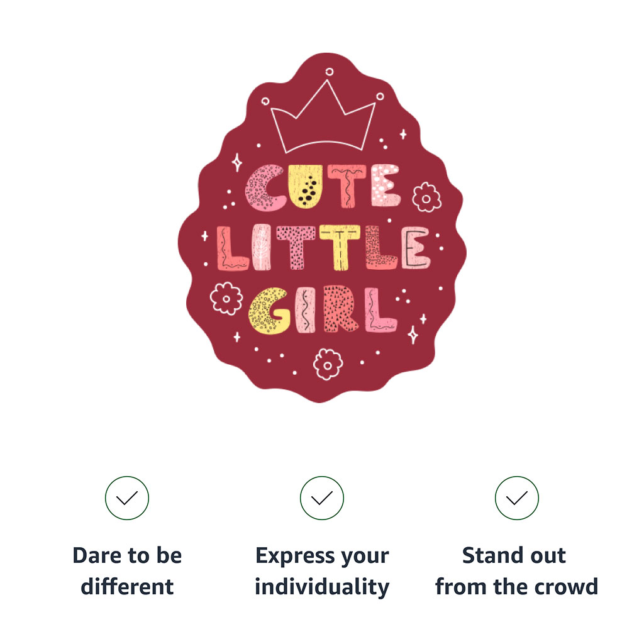644x644 pixels.
Task: Click the flower left of the word GIRL
Action: pos(226,298)
